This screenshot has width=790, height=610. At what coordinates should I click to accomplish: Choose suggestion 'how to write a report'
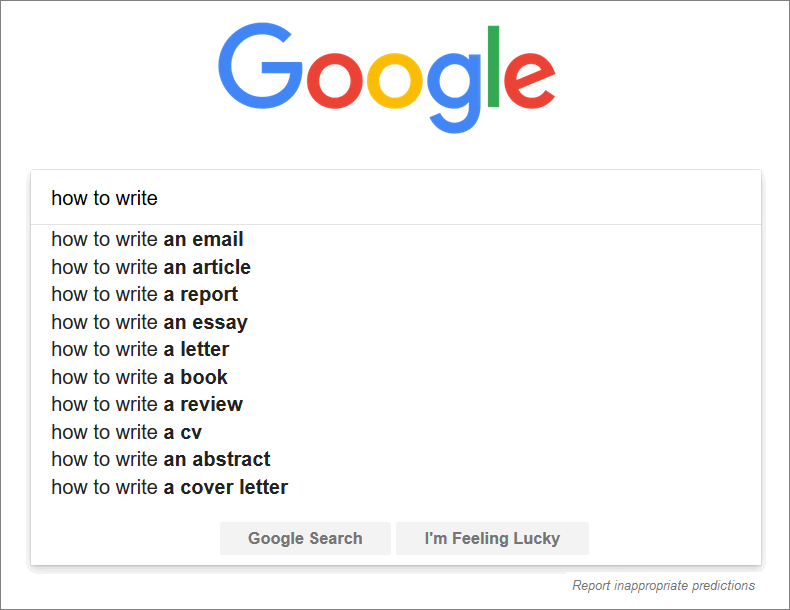[396, 295]
